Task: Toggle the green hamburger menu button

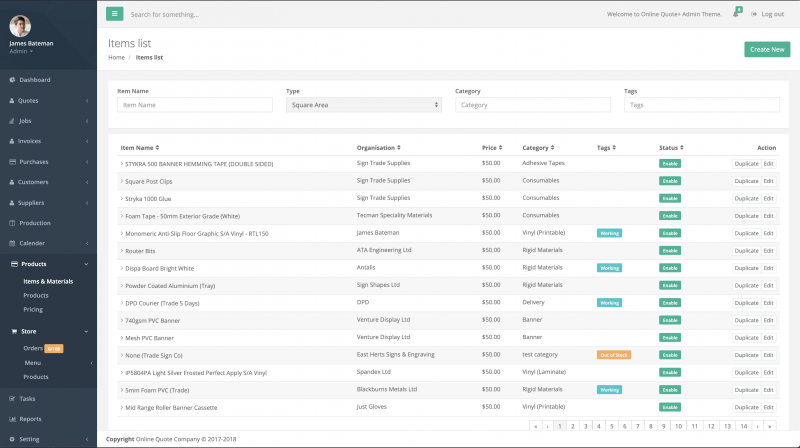Action: [x=114, y=14]
